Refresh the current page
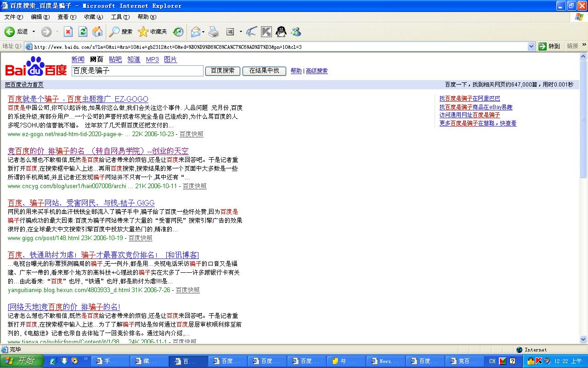 [x=83, y=32]
